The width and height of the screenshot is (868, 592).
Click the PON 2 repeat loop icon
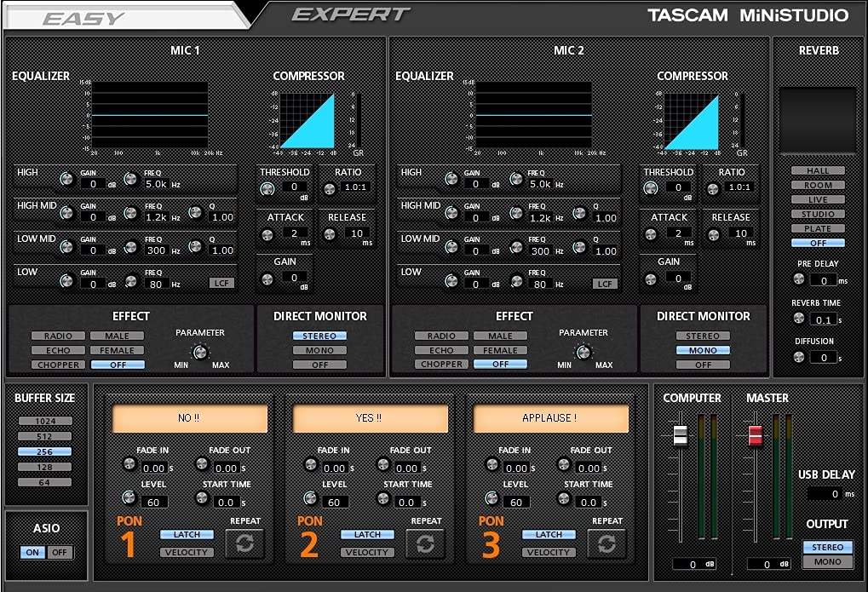tap(426, 543)
